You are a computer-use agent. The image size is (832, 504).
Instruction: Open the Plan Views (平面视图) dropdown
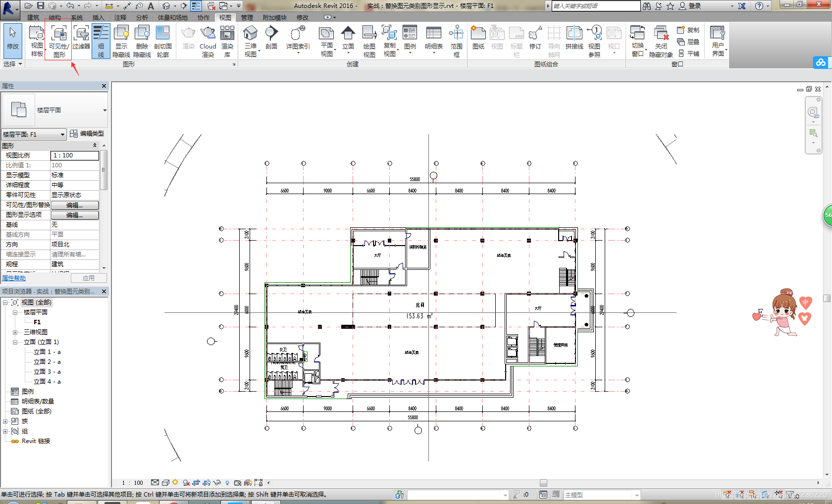pos(327,41)
